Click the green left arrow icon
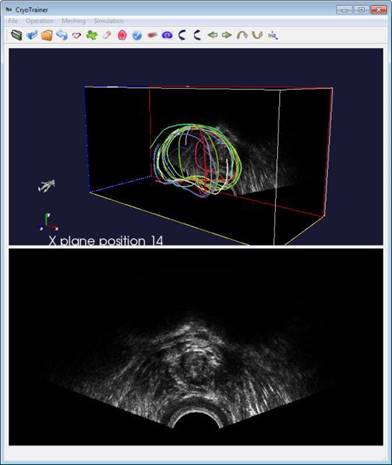Screen dimensions: 392x465 pyautogui.click(x=212, y=35)
